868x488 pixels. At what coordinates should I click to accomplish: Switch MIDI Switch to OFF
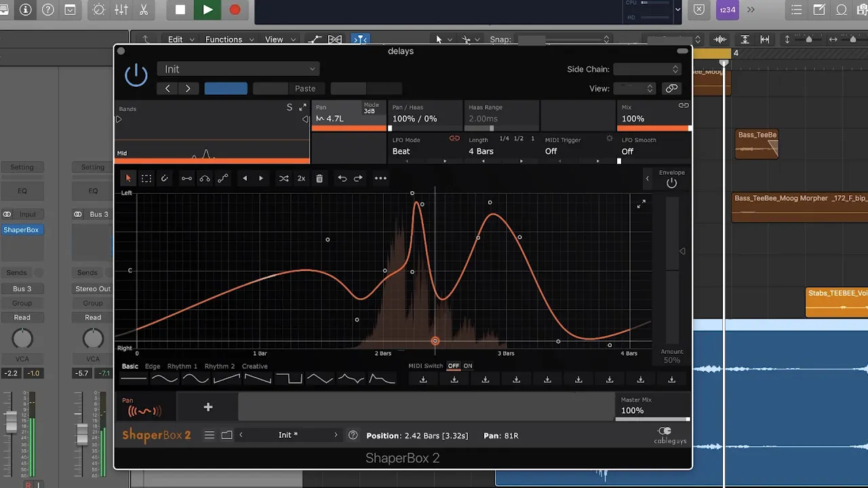tap(454, 366)
